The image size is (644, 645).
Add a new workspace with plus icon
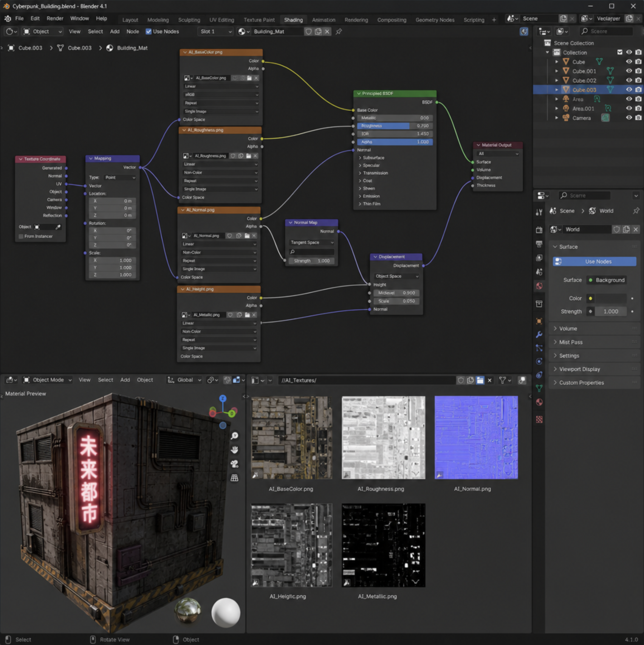tap(494, 20)
